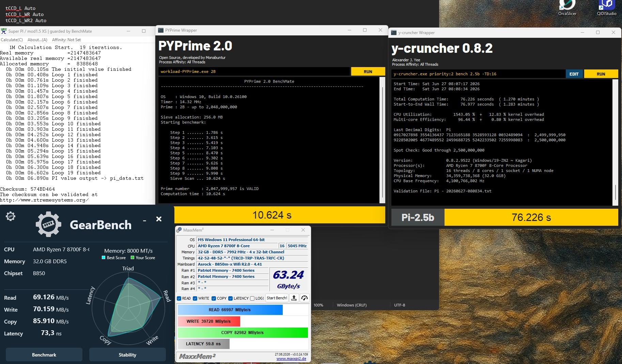This screenshot has width=622, height=364.
Task: Click the MaxxMem upload results icon
Action: pyautogui.click(x=294, y=298)
